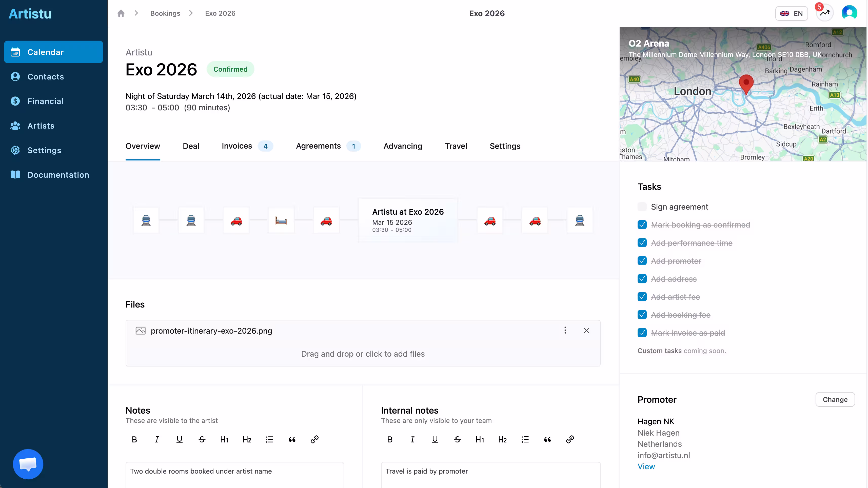Click the View promoter link
This screenshot has height=488, width=868.
(646, 466)
